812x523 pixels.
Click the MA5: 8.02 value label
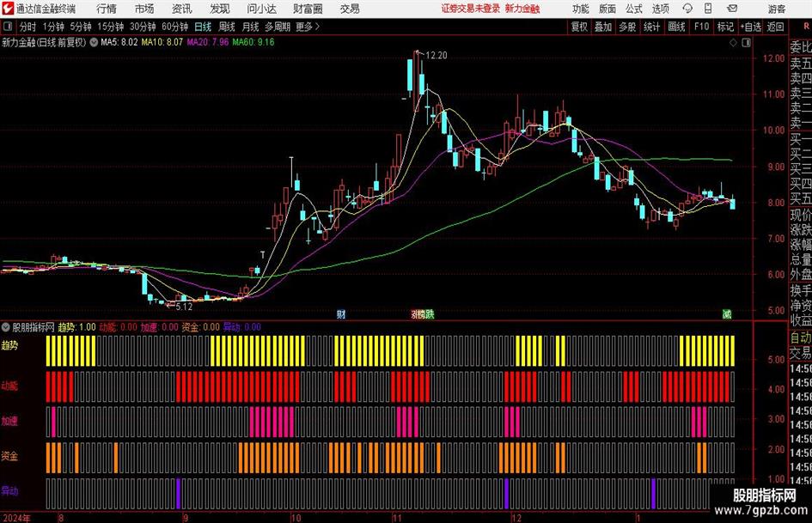[119, 42]
